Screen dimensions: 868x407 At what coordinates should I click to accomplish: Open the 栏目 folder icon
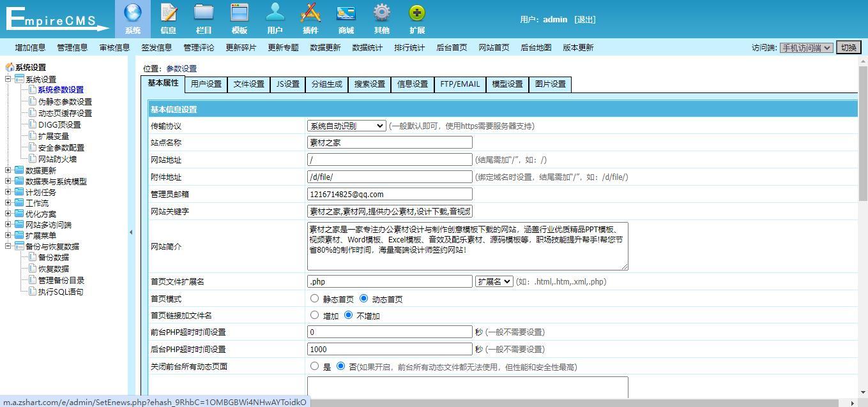point(204,13)
